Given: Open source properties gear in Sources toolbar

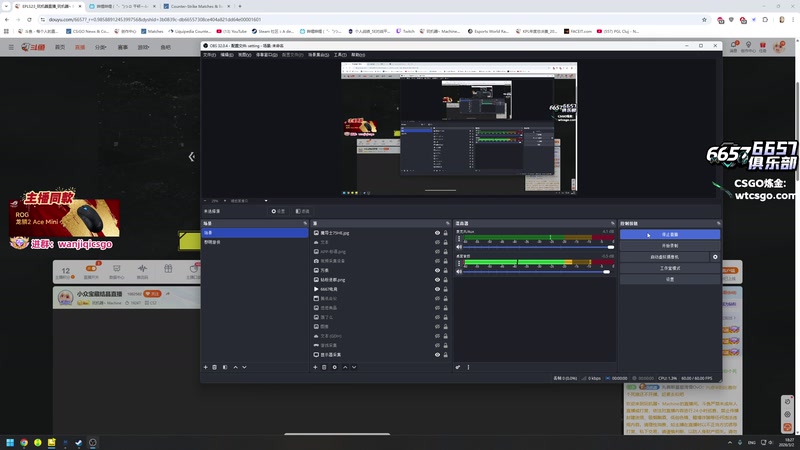Looking at the screenshot, I should click(x=335, y=367).
